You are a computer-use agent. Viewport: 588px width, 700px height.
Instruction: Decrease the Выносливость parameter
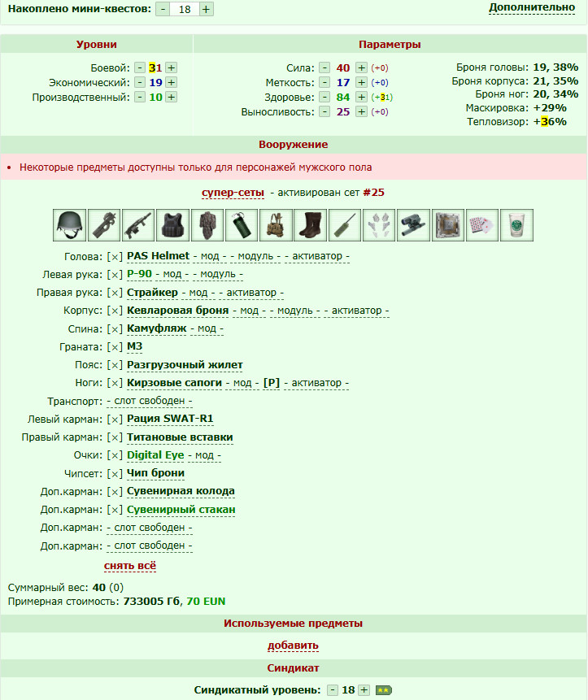click(324, 112)
